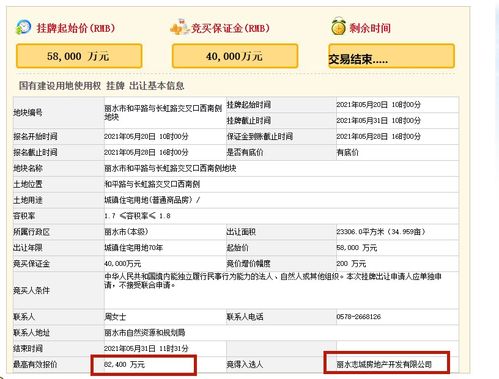
Task: Click the 竞买人条件 label
Action: pos(31,290)
